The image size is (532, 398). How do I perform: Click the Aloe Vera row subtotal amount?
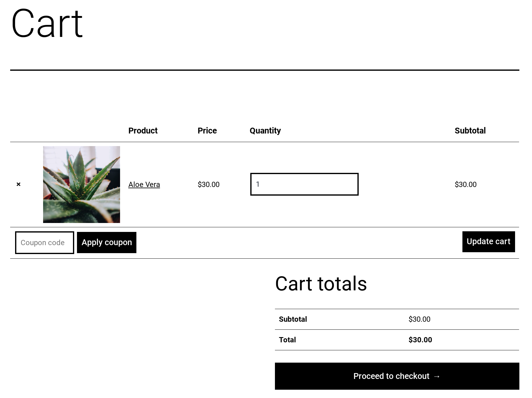[465, 185]
